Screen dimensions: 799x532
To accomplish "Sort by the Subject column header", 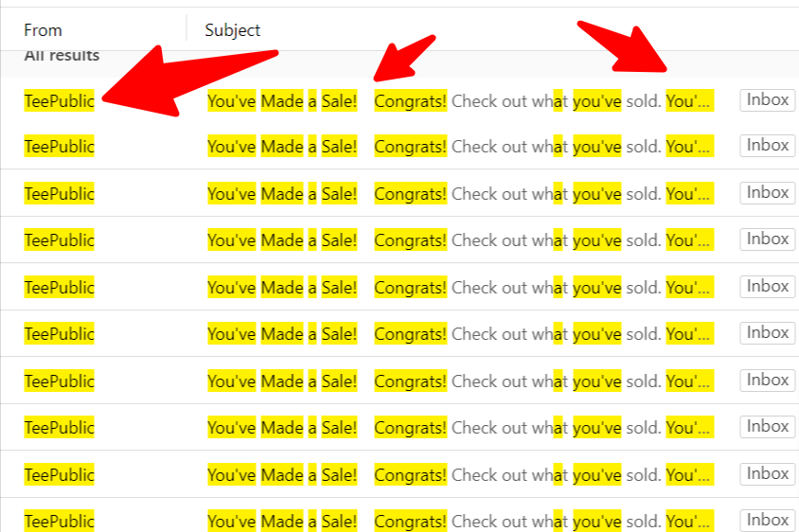I will tap(232, 30).
